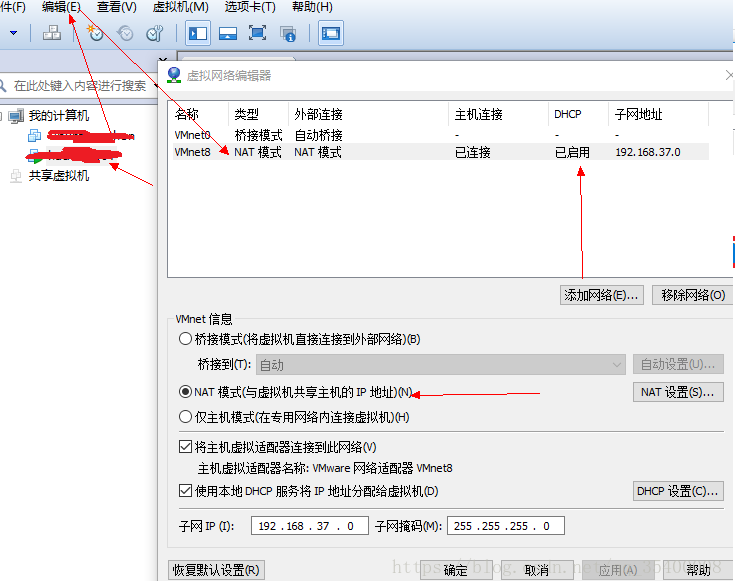Select the 仅主机模式 radio button

coord(185,416)
